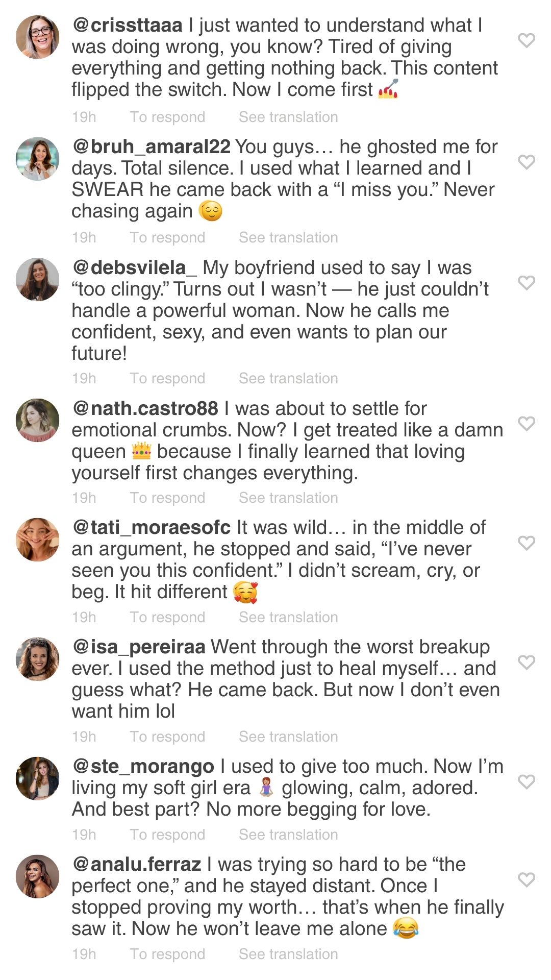Open crissttaaa's profile picture
Viewport: 551px width, 980px height.
pyautogui.click(x=38, y=37)
